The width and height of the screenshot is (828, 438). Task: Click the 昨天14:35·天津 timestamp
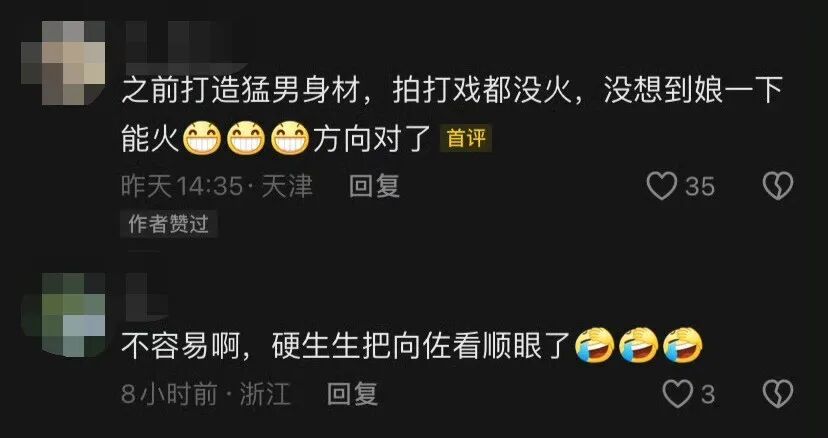click(217, 186)
